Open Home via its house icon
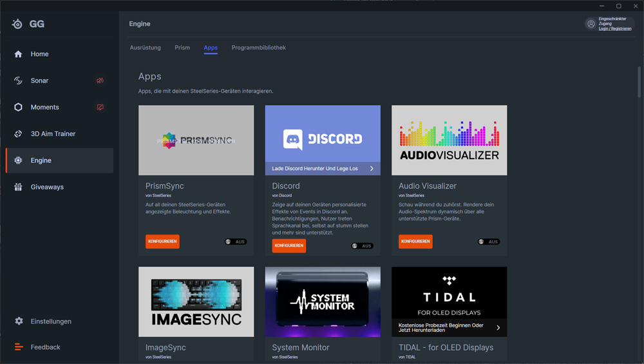The image size is (644, 364). (x=18, y=54)
